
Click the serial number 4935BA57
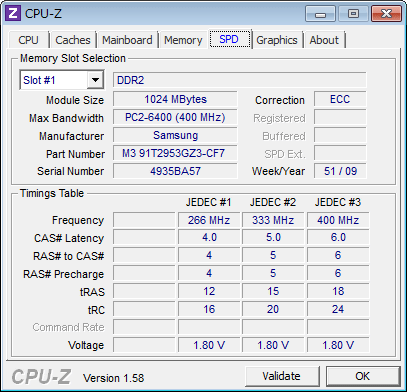[x=175, y=171]
